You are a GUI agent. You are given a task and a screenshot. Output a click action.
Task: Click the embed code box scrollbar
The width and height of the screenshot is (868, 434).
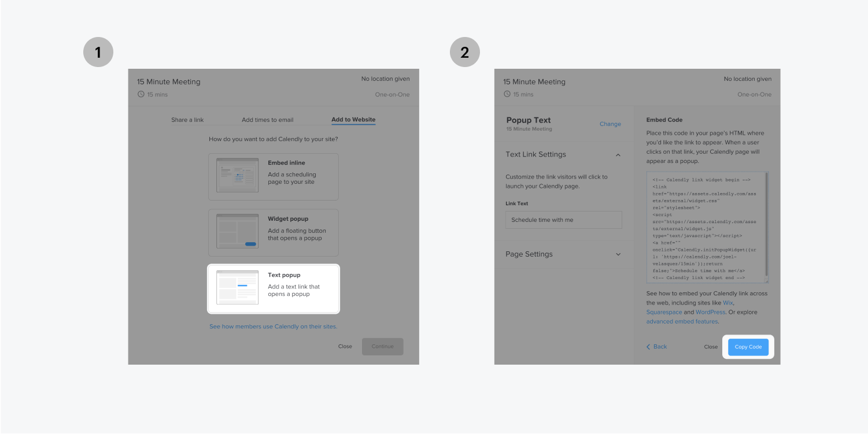point(766,224)
